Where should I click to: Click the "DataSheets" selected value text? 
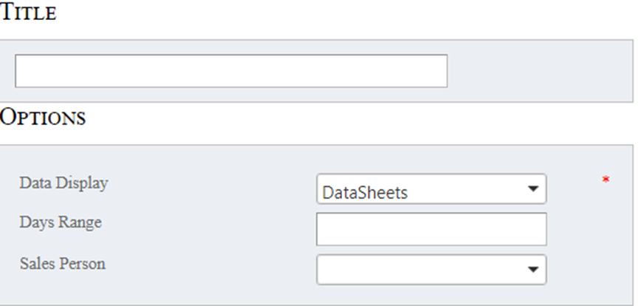[365, 193]
